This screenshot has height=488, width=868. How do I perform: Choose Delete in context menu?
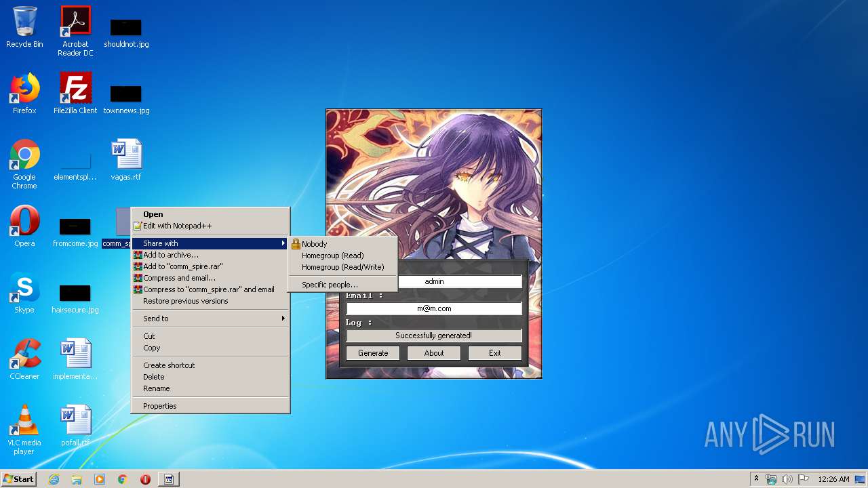pos(210,377)
